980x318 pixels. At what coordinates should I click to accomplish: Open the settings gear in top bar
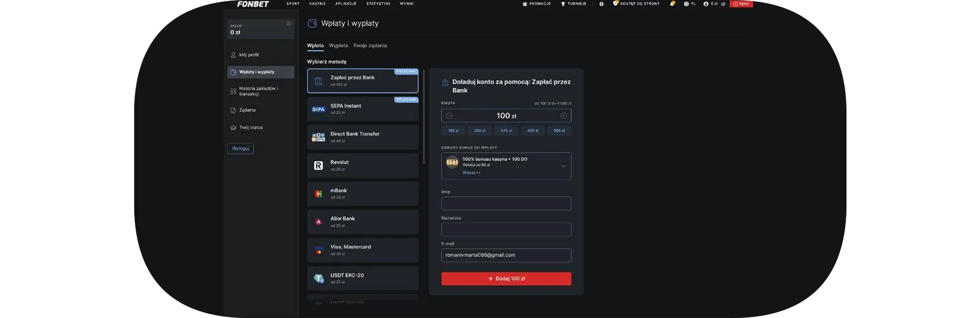coord(601,4)
